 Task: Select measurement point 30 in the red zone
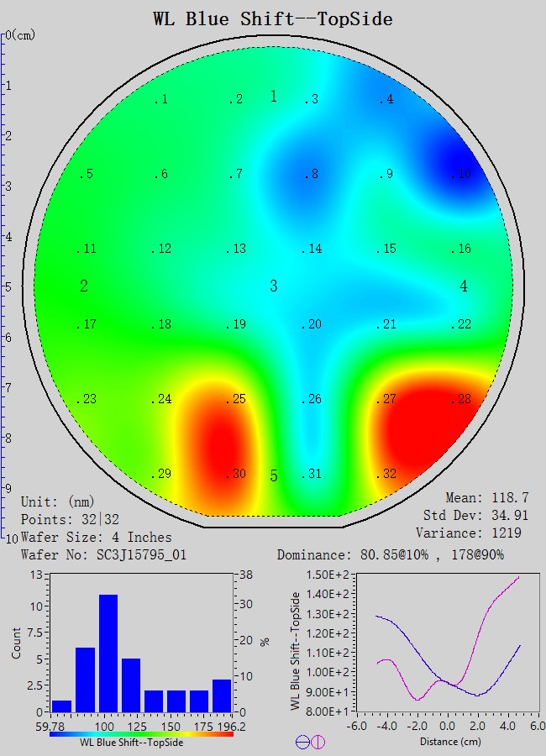coord(236,475)
